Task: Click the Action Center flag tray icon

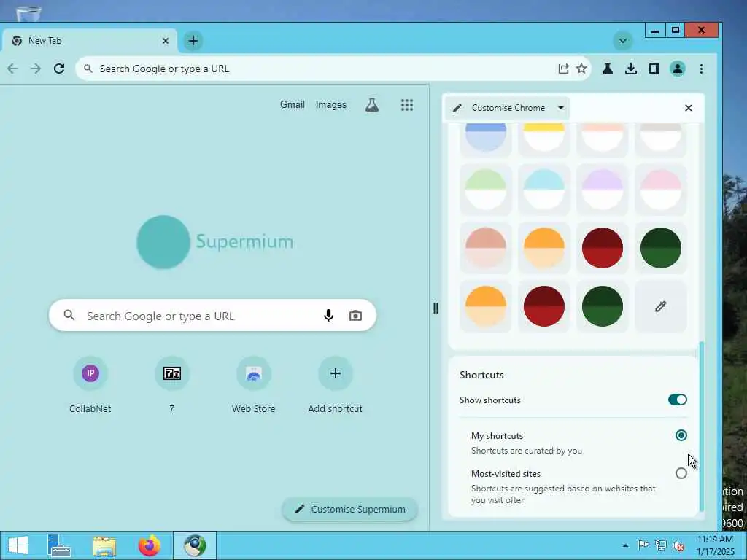Action: [643, 545]
